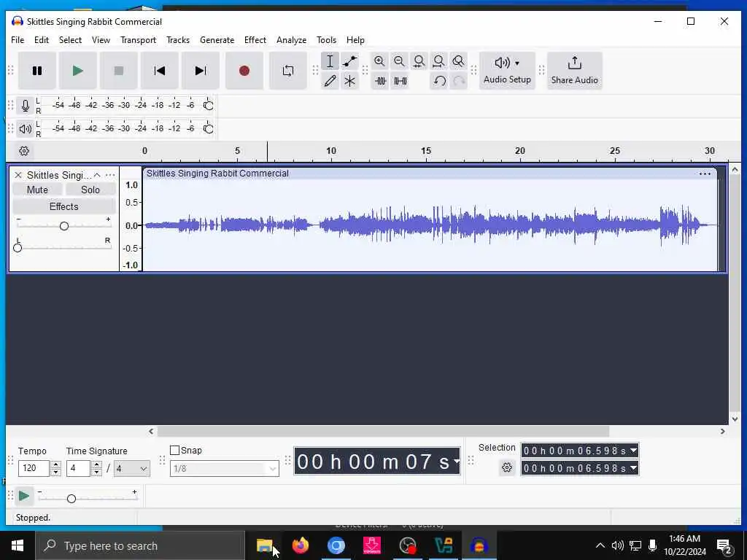
Task: Start recording with the red Record button
Action: 244,71
